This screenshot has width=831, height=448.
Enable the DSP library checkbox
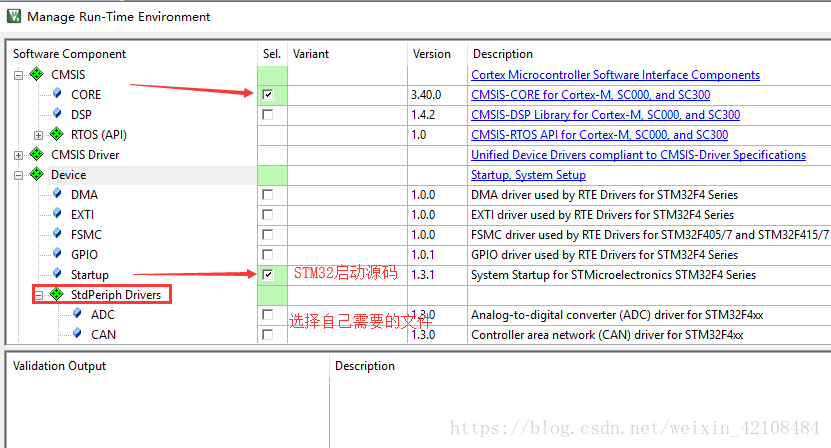[268, 115]
